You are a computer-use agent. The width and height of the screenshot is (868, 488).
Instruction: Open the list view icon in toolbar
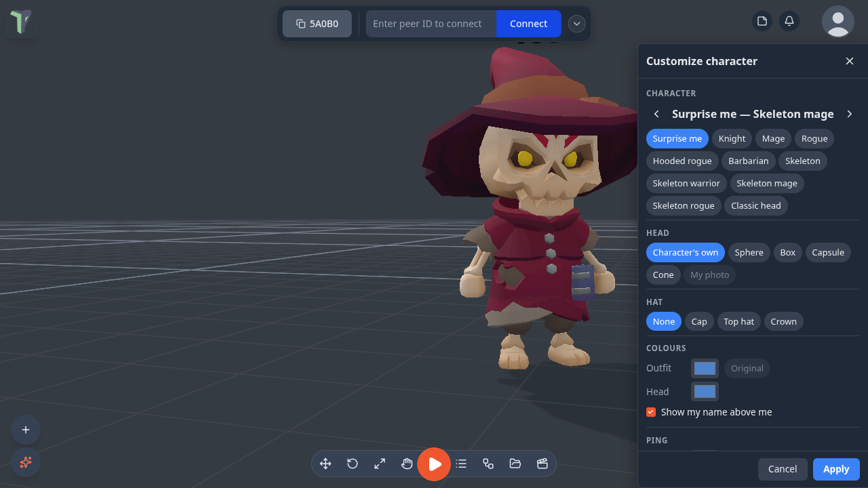pos(461,464)
